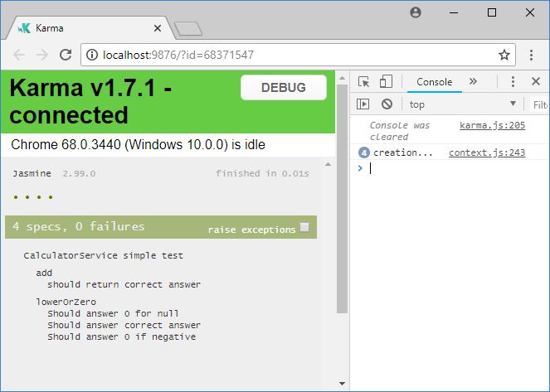Open karma.js:205 source link

(x=492, y=125)
